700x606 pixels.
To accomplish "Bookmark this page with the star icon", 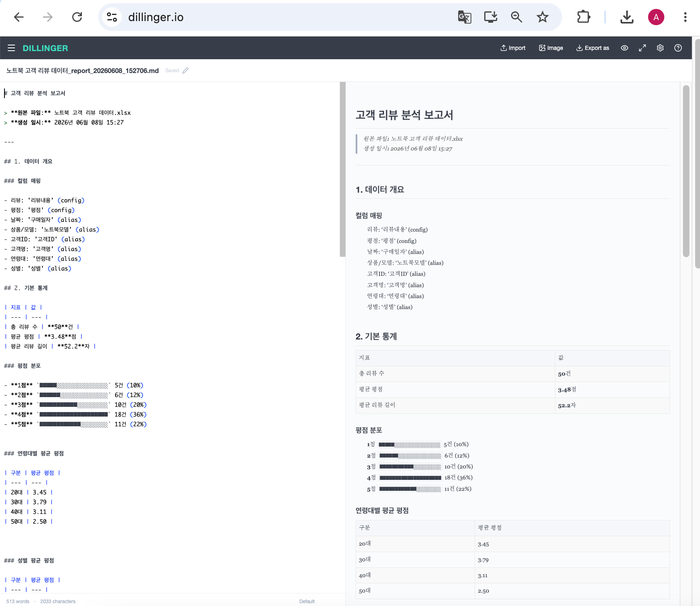I will pyautogui.click(x=543, y=17).
